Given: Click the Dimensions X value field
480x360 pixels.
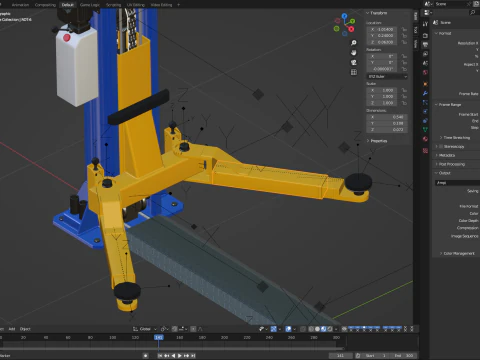Looking at the screenshot, I should (387, 117).
